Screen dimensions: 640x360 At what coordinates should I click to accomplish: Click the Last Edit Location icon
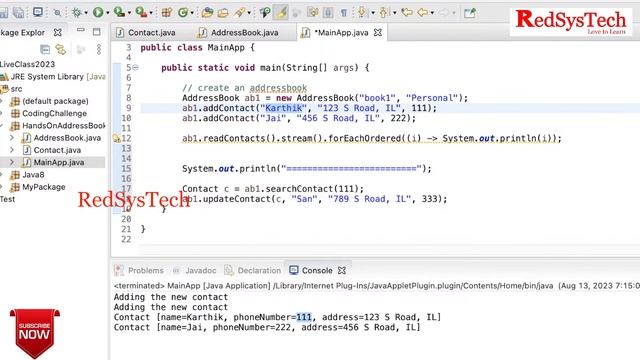point(407,13)
